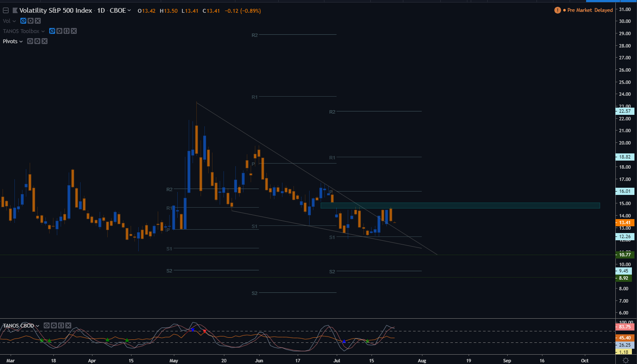Viewport: 637px width, 364px height.
Task: Open settings for the Vol indicator
Action: tap(31, 21)
